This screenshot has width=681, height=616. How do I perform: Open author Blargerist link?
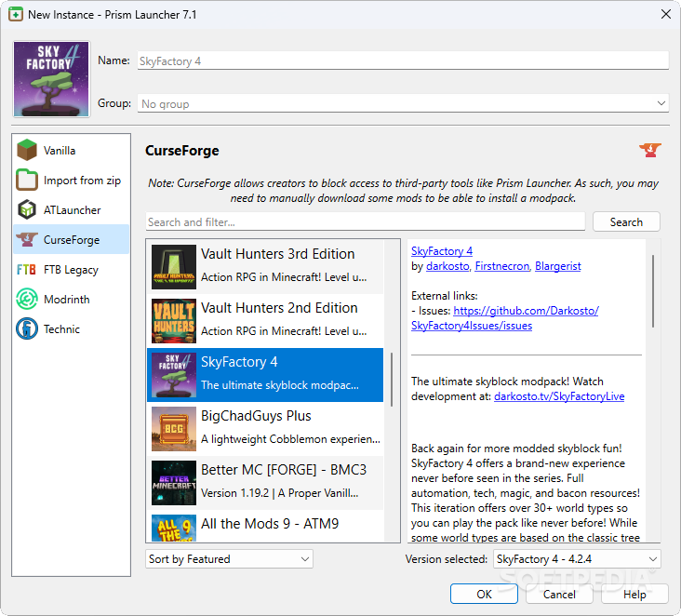click(x=557, y=266)
